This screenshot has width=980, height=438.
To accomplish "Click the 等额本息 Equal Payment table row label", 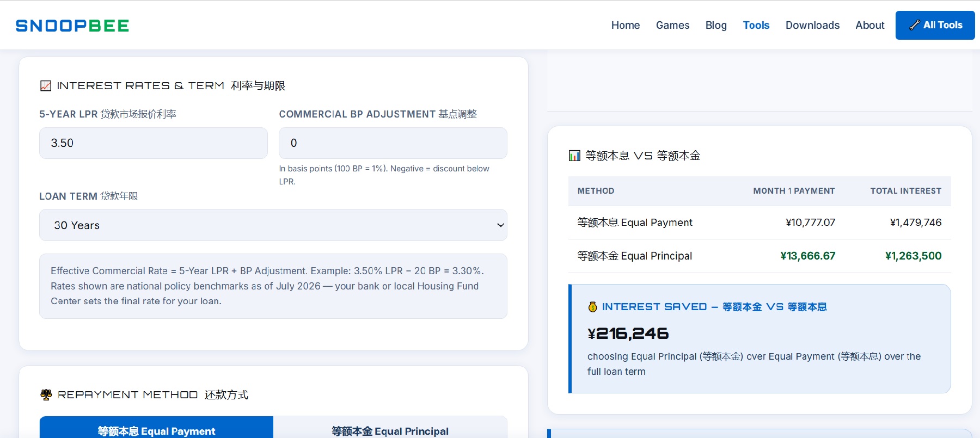I will click(x=635, y=223).
